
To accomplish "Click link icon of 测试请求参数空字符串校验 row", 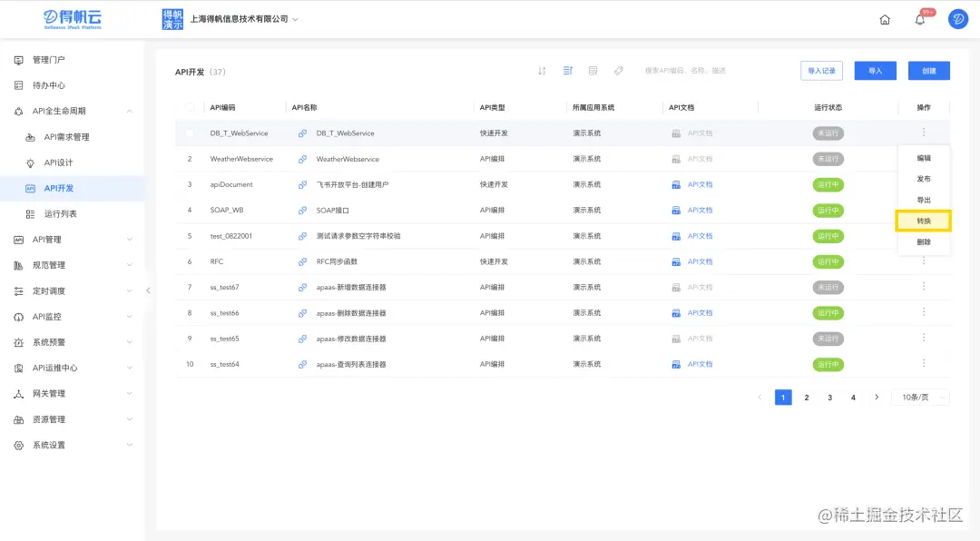I will [302, 236].
